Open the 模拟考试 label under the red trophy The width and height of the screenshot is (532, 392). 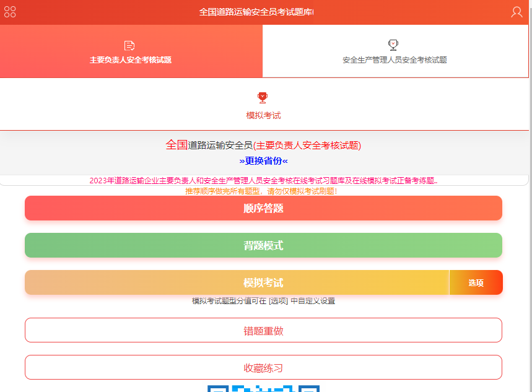point(263,115)
